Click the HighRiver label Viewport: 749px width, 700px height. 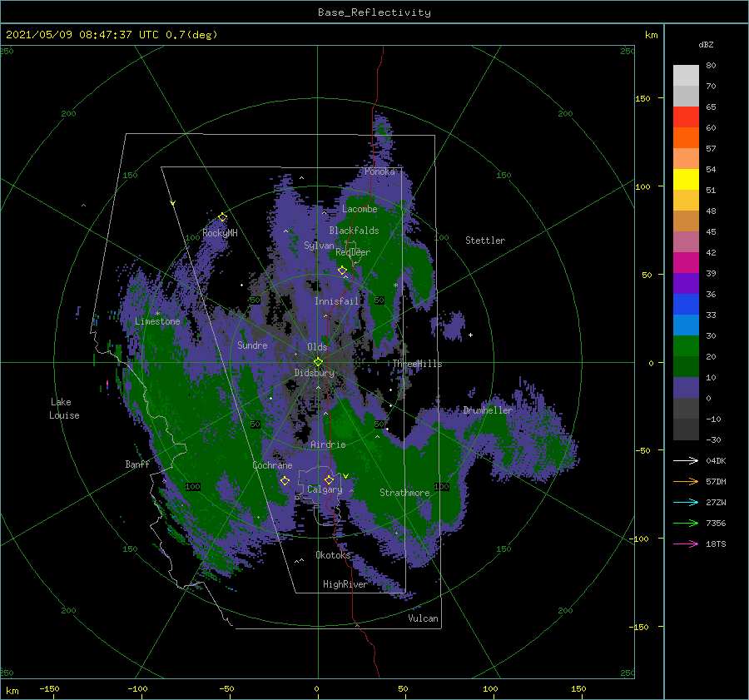pyautogui.click(x=345, y=584)
